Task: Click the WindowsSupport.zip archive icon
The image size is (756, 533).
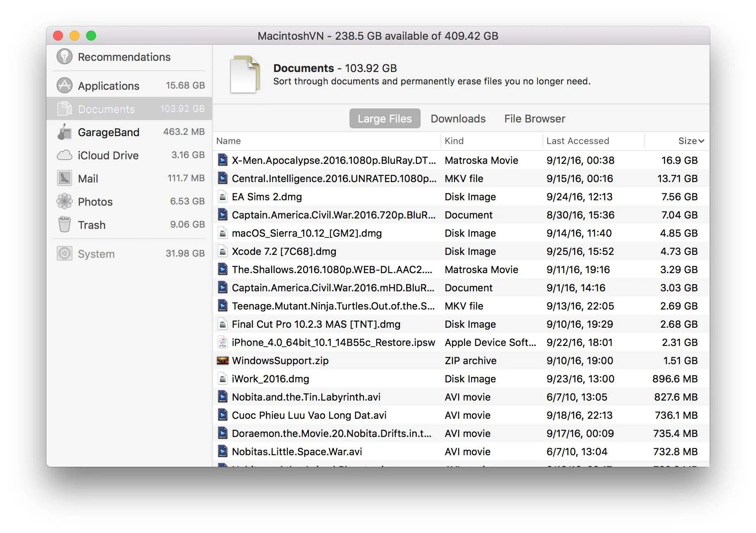Action: 223,360
